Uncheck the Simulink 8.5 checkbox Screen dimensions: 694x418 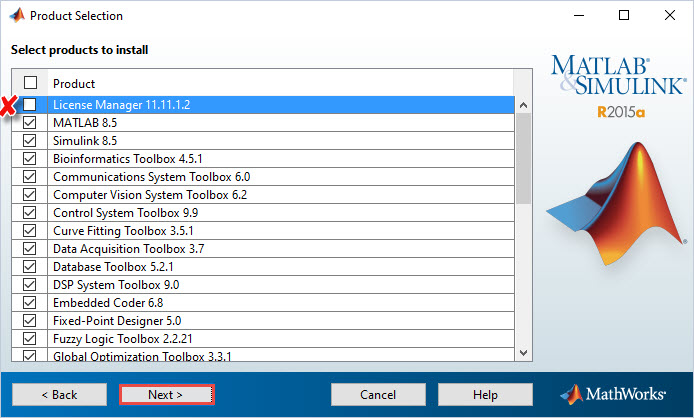click(x=30, y=141)
